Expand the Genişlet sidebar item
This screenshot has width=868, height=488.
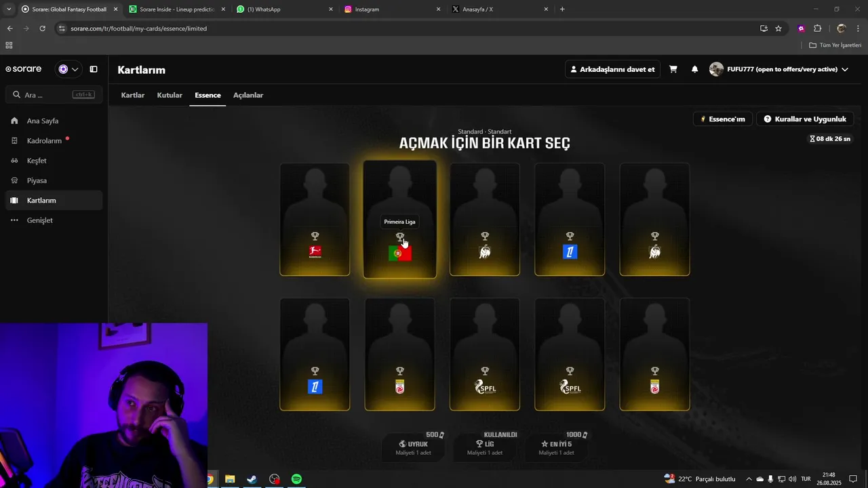click(54, 220)
